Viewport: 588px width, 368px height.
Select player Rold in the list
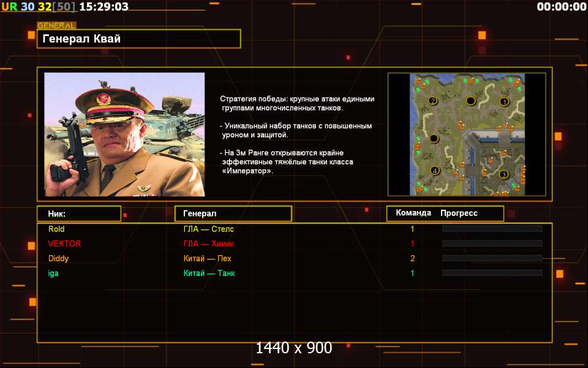56,229
